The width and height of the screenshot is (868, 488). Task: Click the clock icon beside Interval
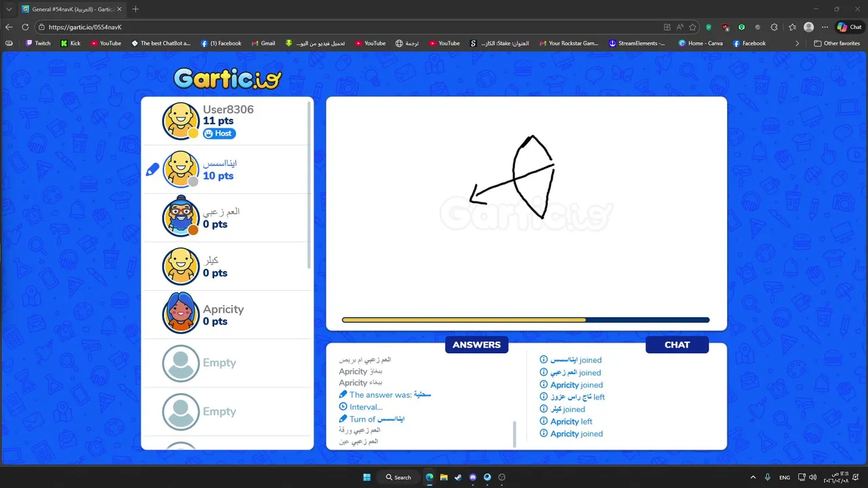pos(343,407)
